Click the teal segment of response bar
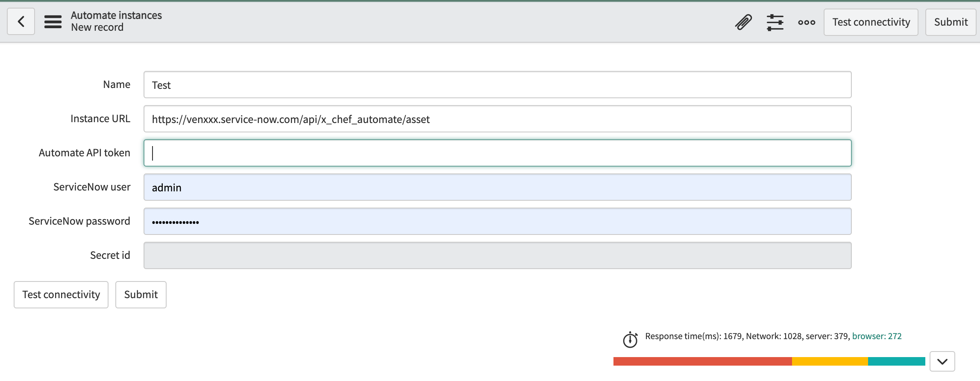 pos(896,361)
